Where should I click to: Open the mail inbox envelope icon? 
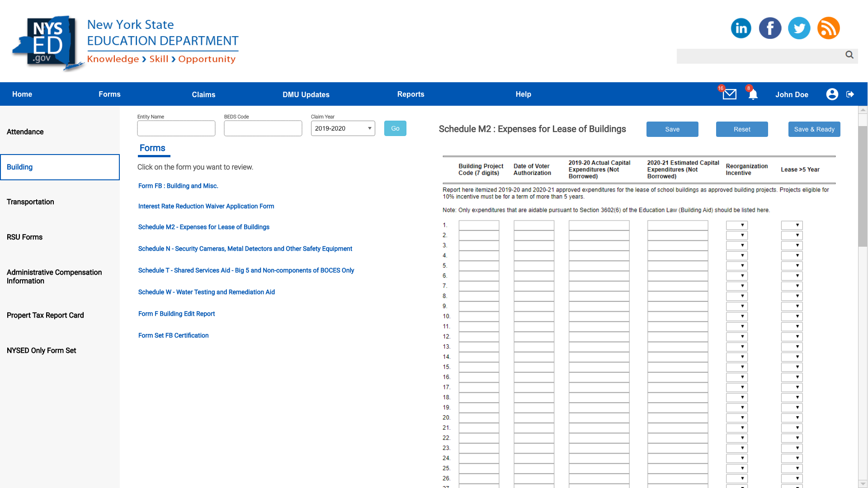click(x=729, y=94)
